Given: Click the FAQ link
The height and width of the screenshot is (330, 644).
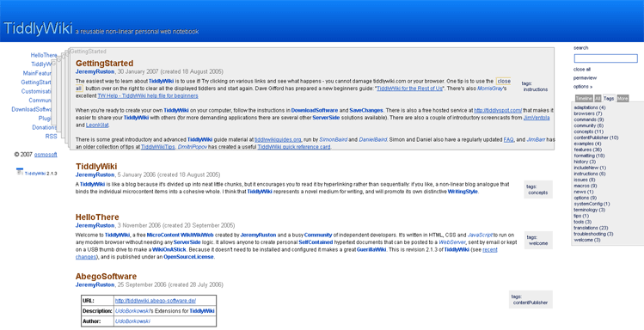Looking at the screenshot, I should 508,139.
